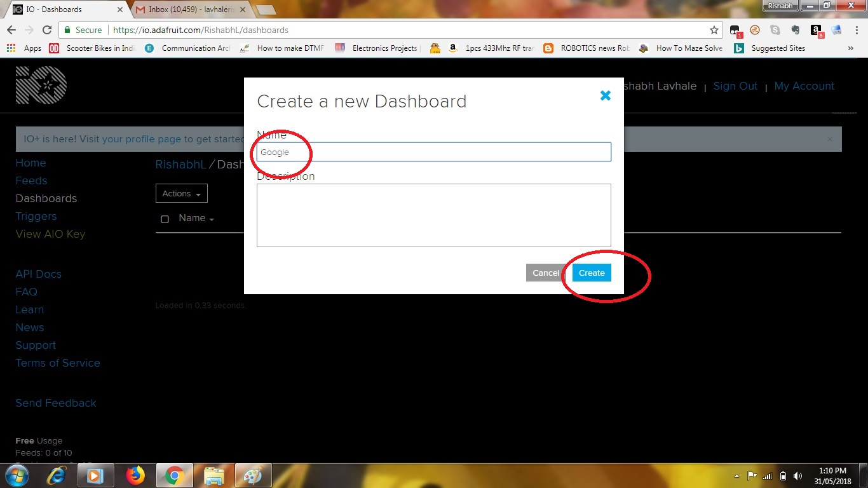Open Communication Arch bookmark

(188, 48)
